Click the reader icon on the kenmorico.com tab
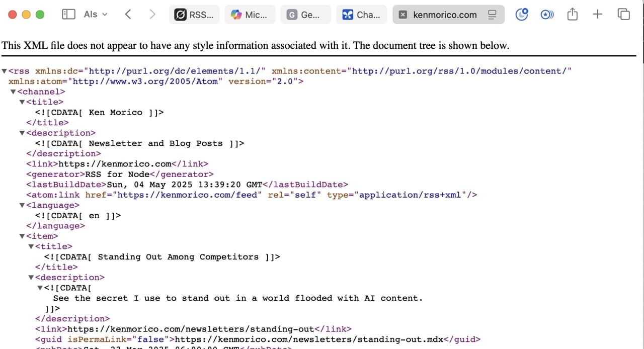Image resolution: width=644 pixels, height=349 pixels. tap(492, 15)
